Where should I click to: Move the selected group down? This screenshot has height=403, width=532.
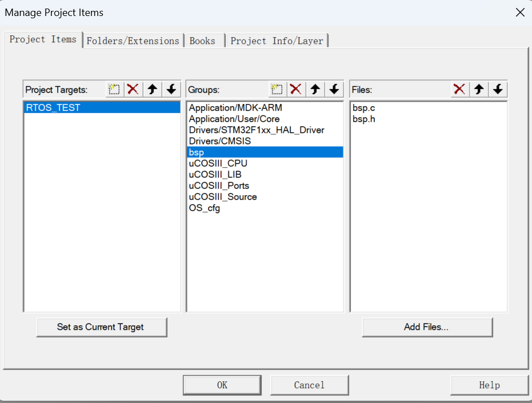coord(334,90)
